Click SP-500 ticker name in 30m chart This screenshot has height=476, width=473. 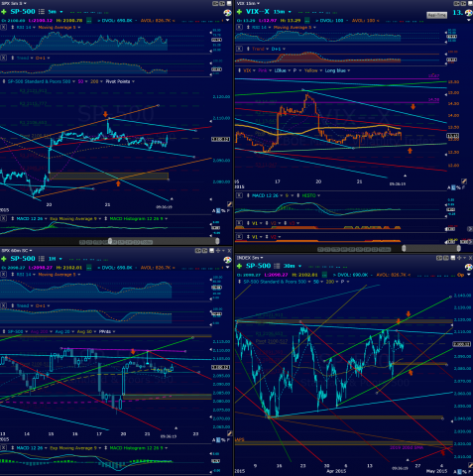coord(258,266)
